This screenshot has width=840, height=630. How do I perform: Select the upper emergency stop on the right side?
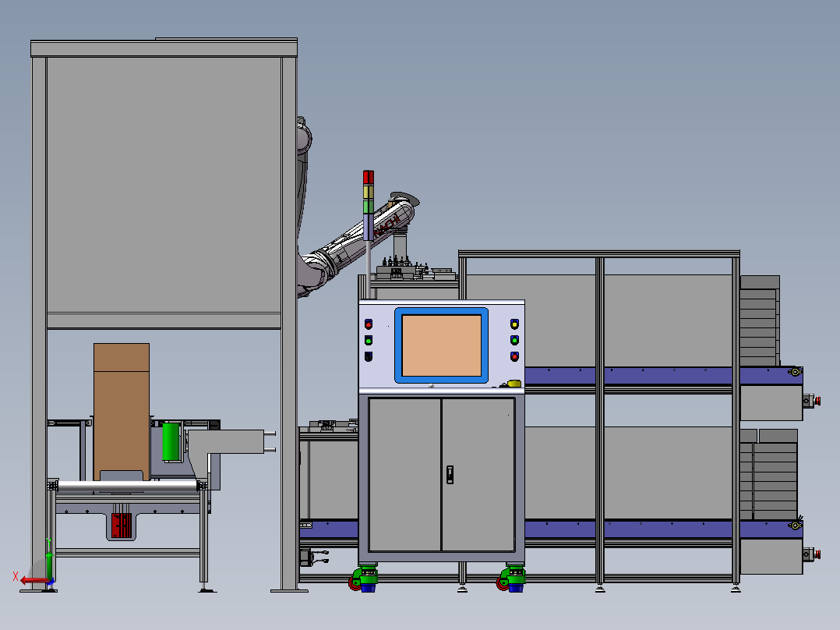(x=812, y=401)
